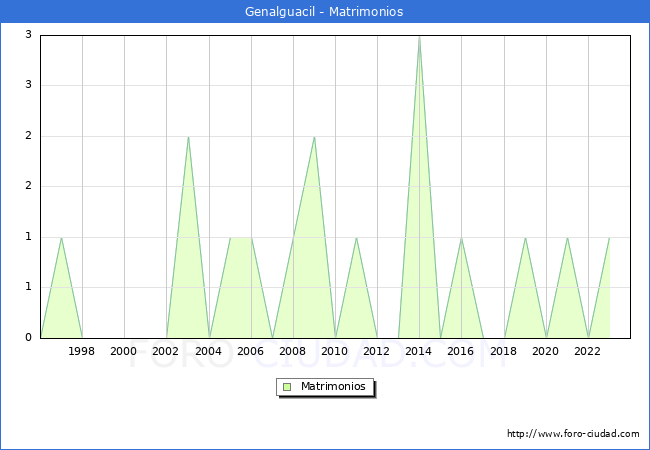650x450 pixels.
Task: Click the 2003 peak data point
Action: tap(188, 137)
